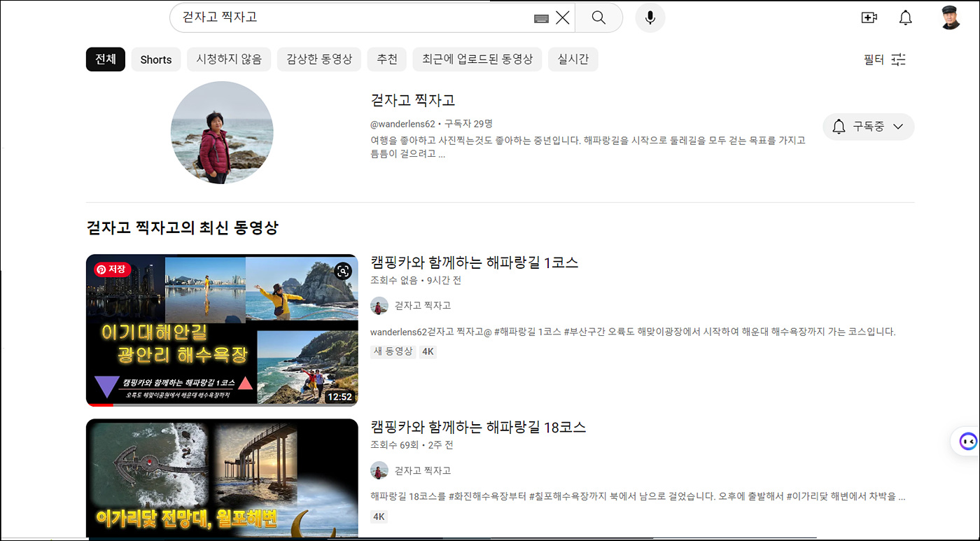980x541 pixels.
Task: Open the on-screen keyboard icon
Action: 541,19
